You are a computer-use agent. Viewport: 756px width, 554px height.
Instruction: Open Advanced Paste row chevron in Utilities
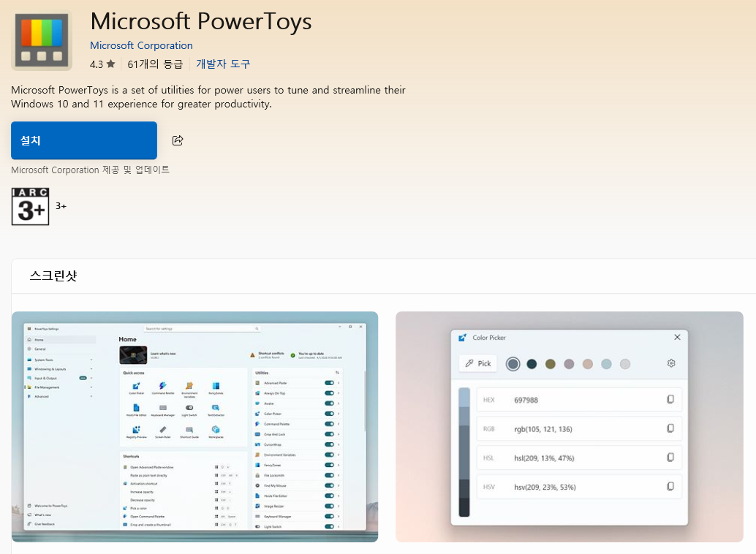tap(339, 383)
